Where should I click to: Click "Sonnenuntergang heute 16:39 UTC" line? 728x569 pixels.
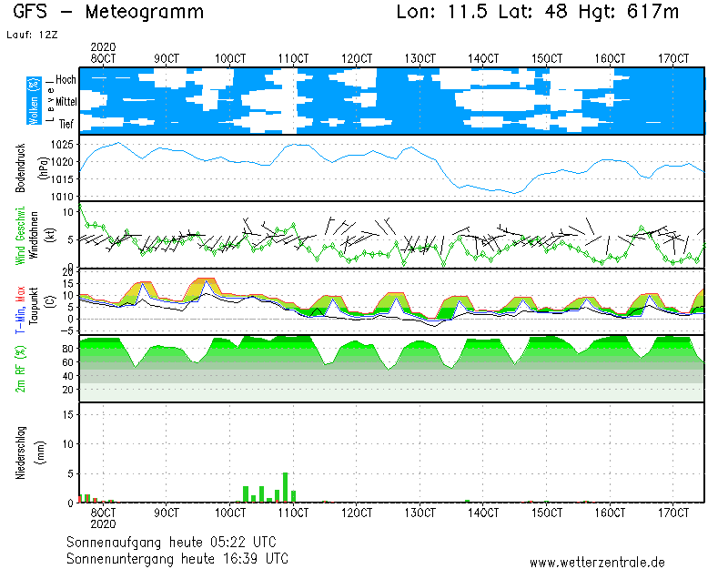coord(177,558)
